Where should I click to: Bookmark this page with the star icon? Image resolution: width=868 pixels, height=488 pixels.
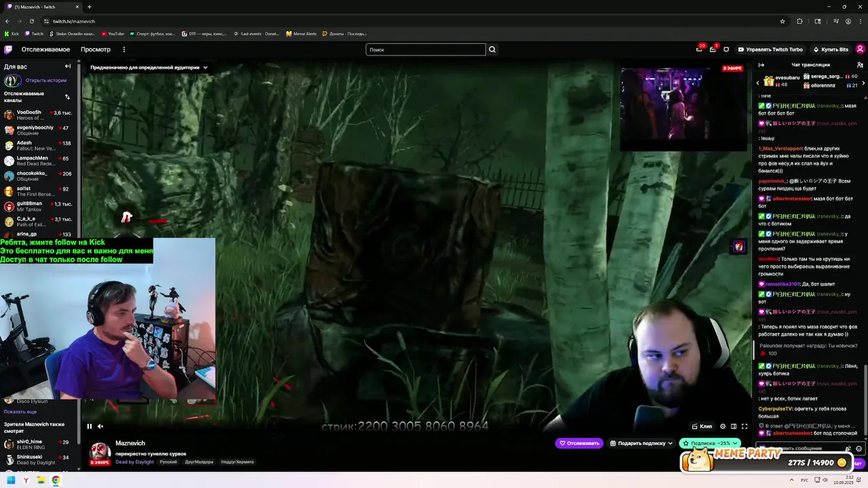783,21
